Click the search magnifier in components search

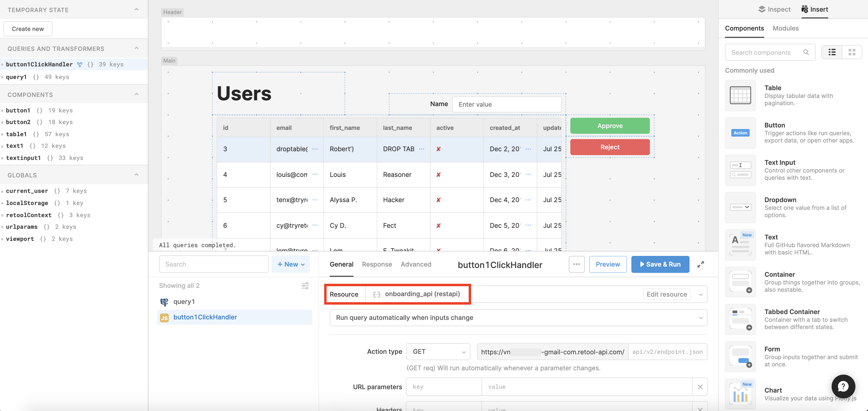pos(806,52)
